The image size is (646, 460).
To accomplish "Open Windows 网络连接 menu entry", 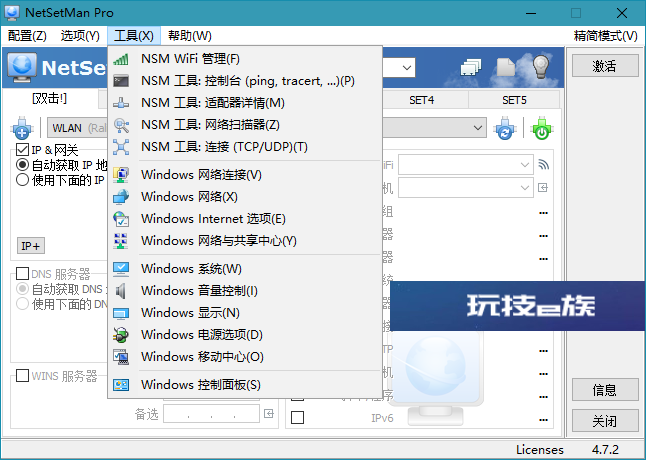I will (245, 175).
